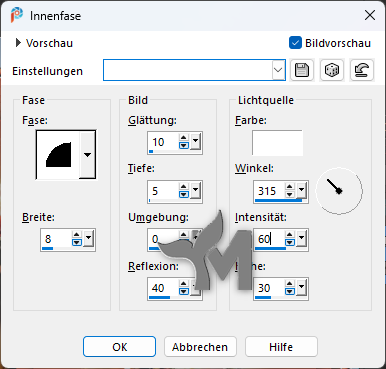Close the Innenfase dialog
Image resolution: width=386 pixels, height=369 pixels.
370,15
